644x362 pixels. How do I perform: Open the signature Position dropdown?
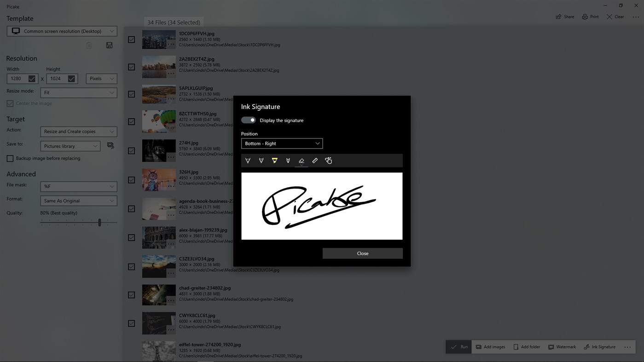pyautogui.click(x=282, y=143)
